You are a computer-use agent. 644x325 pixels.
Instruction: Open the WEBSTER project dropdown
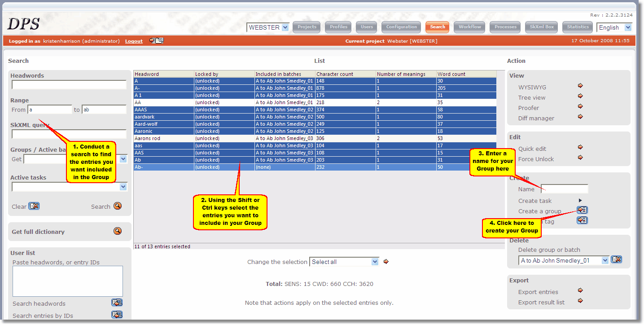coord(268,27)
